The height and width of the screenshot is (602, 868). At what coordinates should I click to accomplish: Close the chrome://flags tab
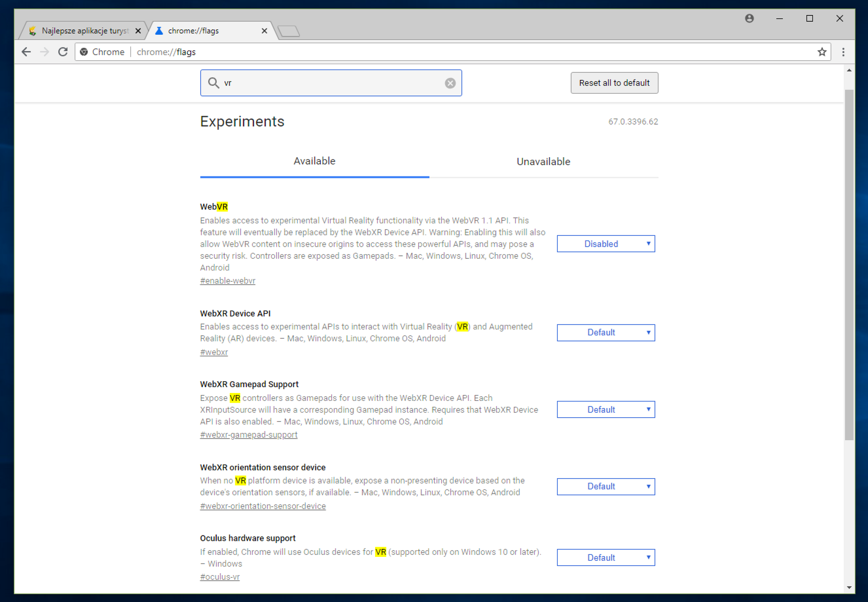point(264,31)
